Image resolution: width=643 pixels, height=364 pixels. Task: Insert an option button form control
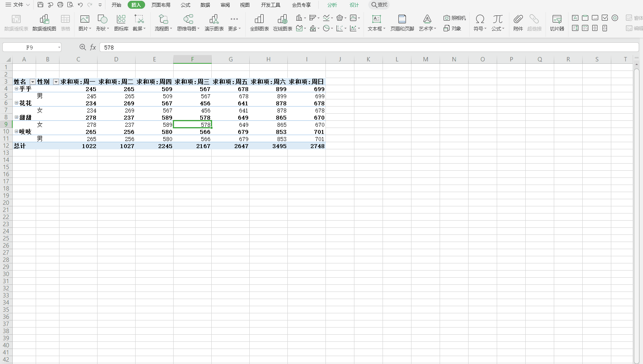tap(615, 18)
